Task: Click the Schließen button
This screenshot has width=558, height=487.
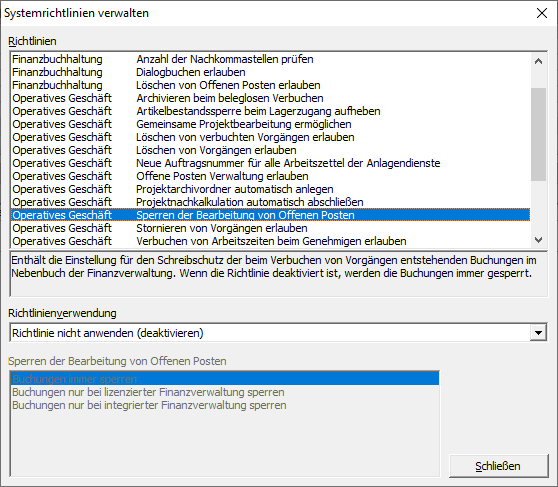Action: [x=498, y=466]
